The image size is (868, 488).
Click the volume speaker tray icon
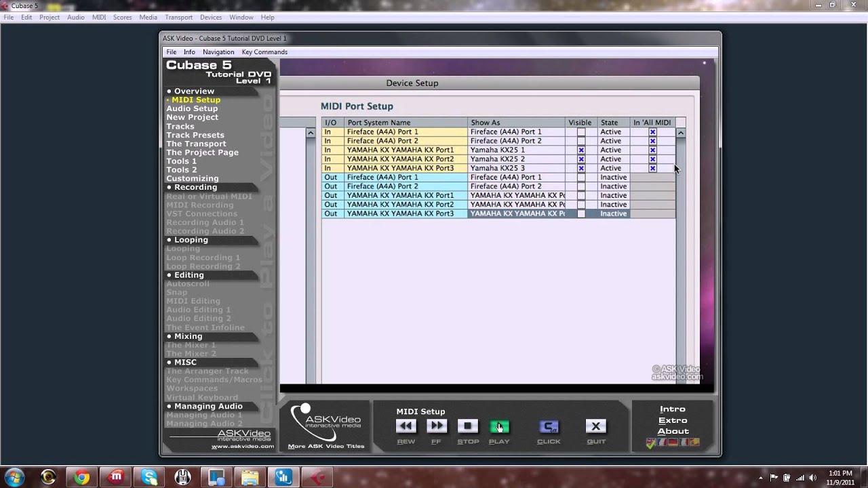pyautogui.click(x=812, y=478)
